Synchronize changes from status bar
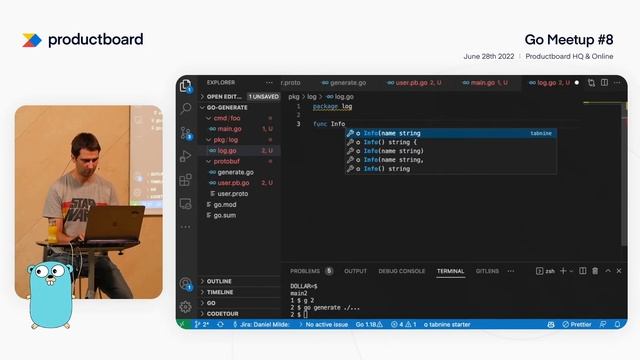The width and height of the screenshot is (640, 360). click(x=220, y=324)
